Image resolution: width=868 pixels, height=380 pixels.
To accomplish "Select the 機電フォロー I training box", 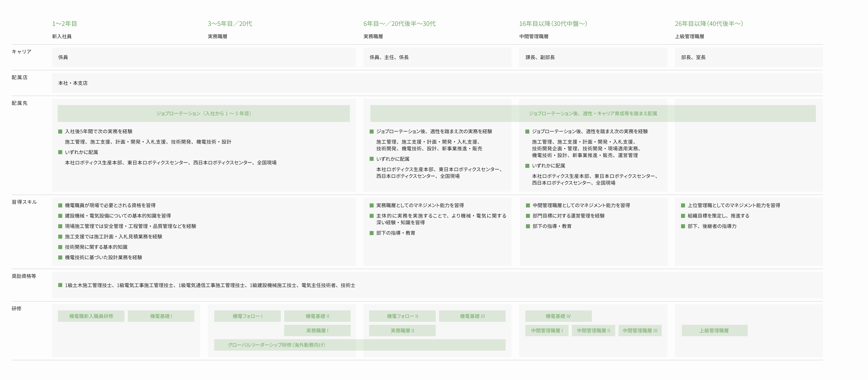I will pos(247,316).
